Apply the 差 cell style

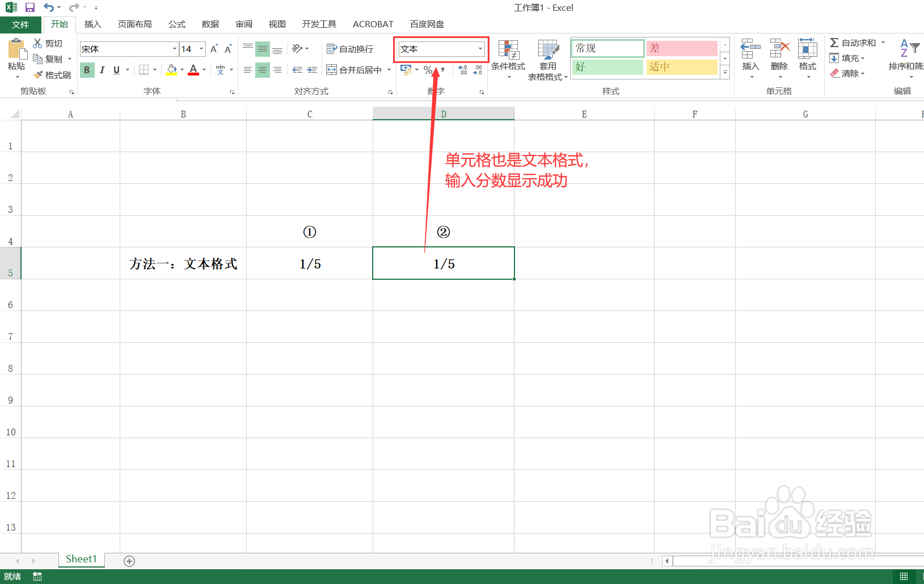pos(682,48)
